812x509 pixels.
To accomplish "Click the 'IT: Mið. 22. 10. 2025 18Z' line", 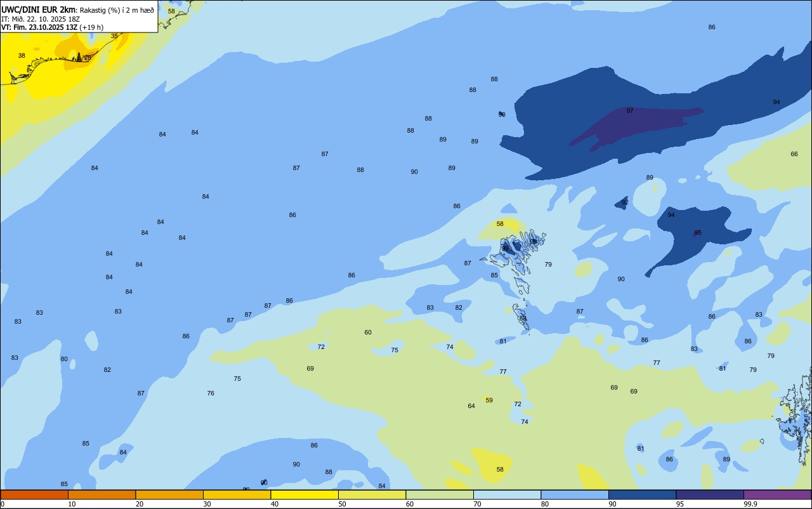I will tap(41, 19).
